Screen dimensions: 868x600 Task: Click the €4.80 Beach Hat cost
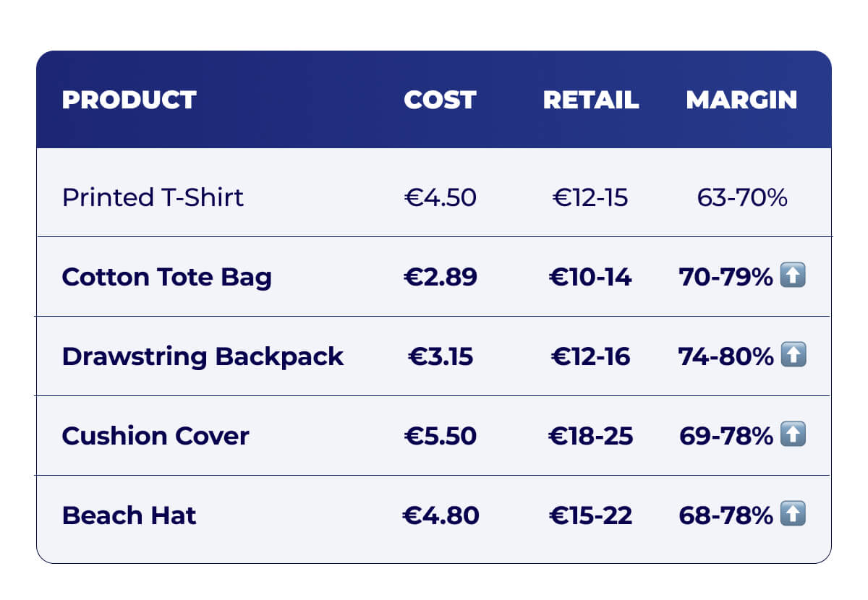point(440,515)
